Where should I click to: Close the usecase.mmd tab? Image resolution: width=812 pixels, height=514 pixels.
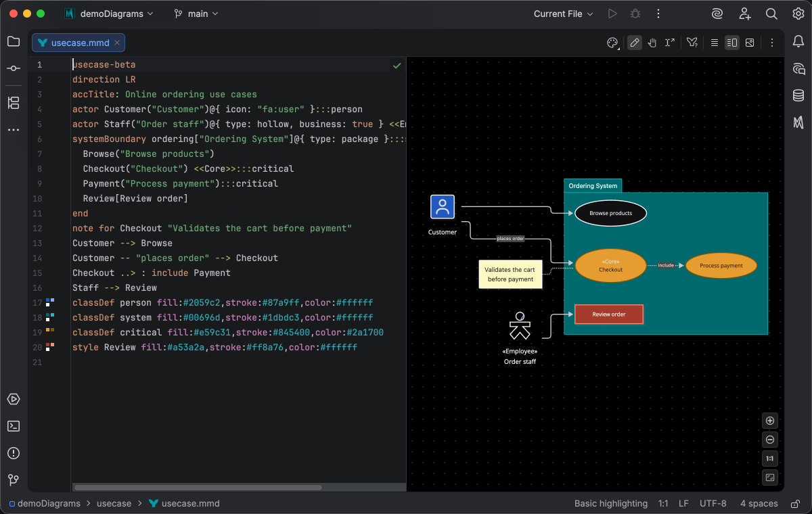(117, 43)
